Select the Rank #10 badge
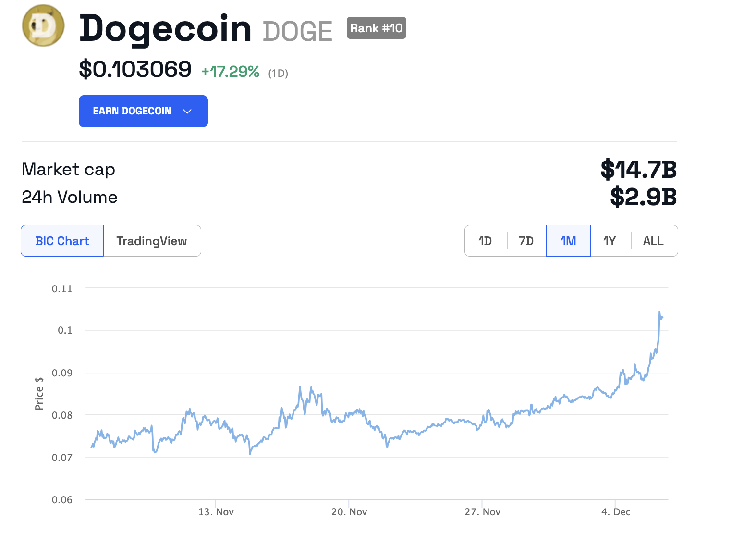This screenshot has width=756, height=547. coord(377,28)
